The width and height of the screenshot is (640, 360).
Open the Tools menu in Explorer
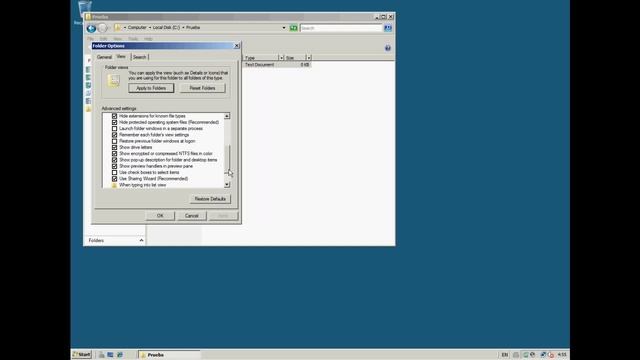coord(133,39)
